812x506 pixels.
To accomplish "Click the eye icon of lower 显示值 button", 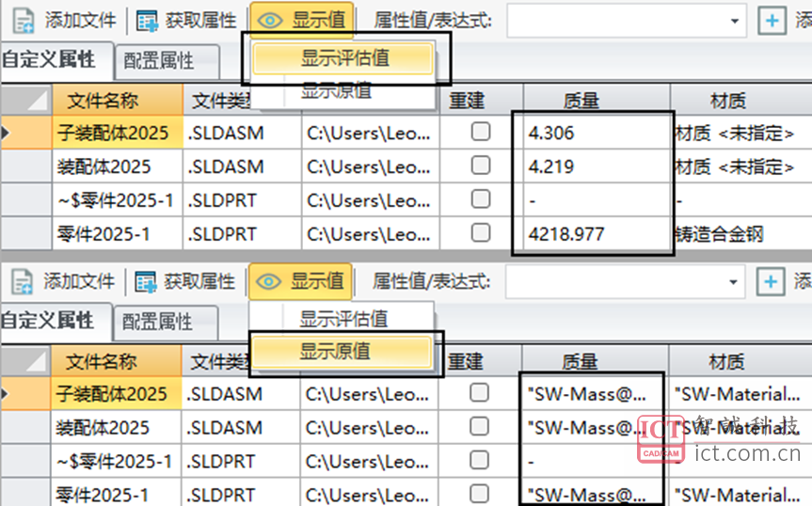I will [x=270, y=280].
